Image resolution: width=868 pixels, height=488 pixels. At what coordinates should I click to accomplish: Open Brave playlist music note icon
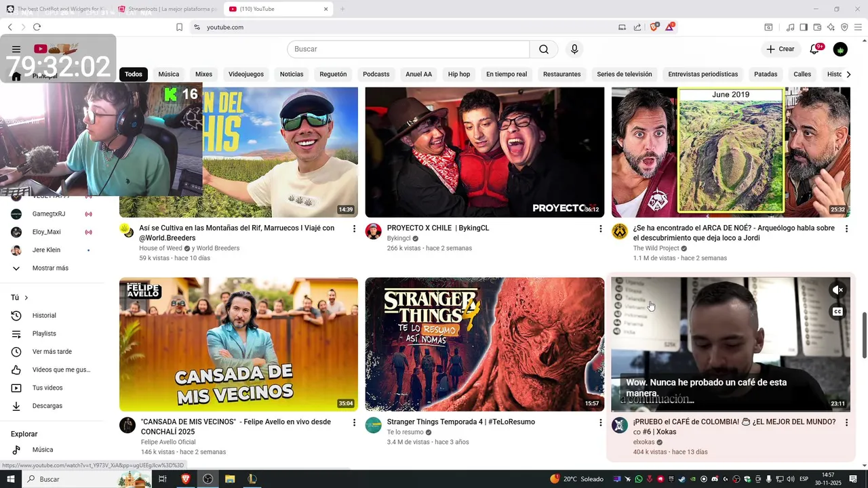point(790,27)
